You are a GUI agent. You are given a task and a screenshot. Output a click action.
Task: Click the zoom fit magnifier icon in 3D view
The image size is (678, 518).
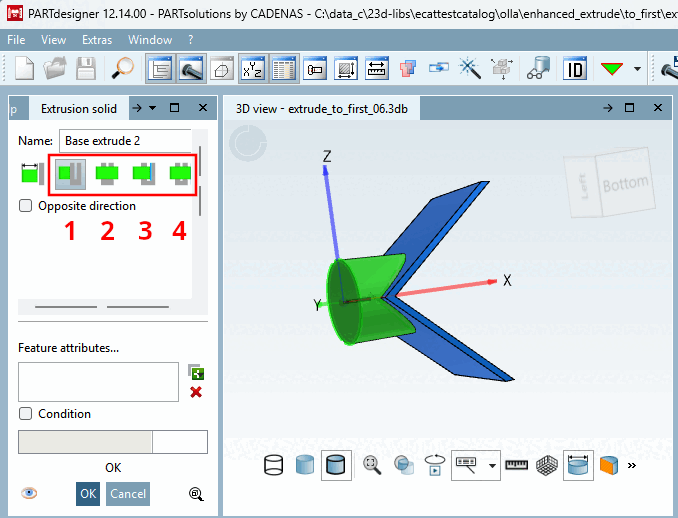tap(372, 466)
